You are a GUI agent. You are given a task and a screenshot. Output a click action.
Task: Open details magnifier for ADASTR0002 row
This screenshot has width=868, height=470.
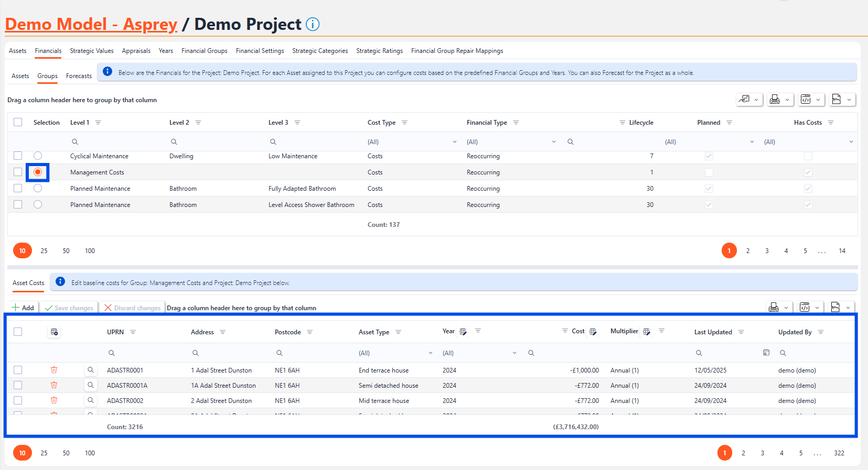pos(91,400)
